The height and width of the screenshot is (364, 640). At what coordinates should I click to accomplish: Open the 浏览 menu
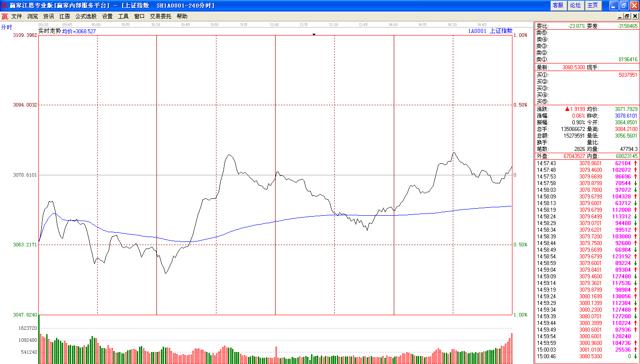[33, 16]
